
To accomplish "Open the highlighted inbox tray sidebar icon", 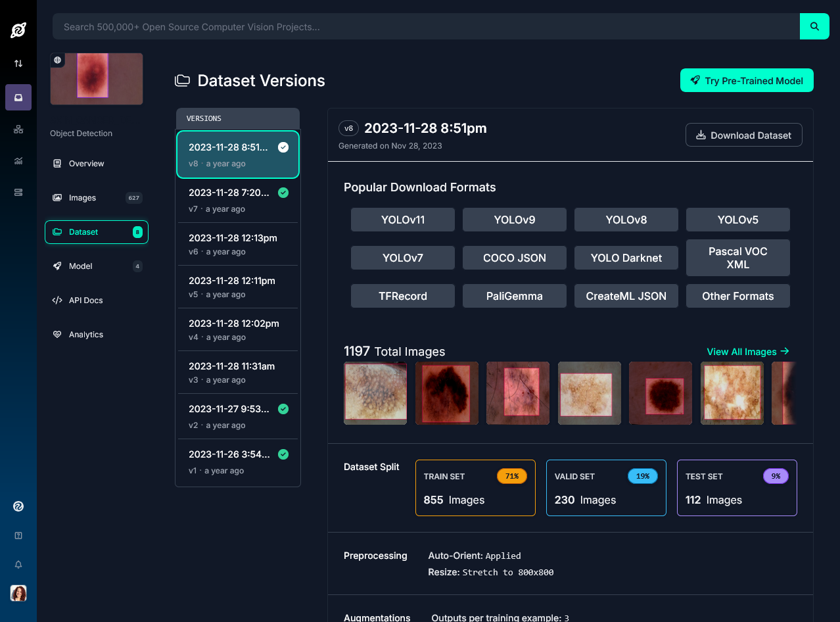I will (x=18, y=97).
